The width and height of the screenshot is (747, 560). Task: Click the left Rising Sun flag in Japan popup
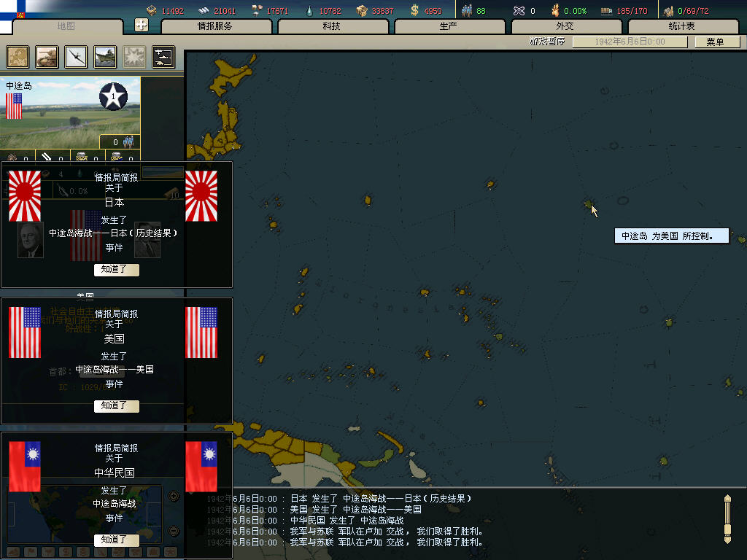coord(25,196)
